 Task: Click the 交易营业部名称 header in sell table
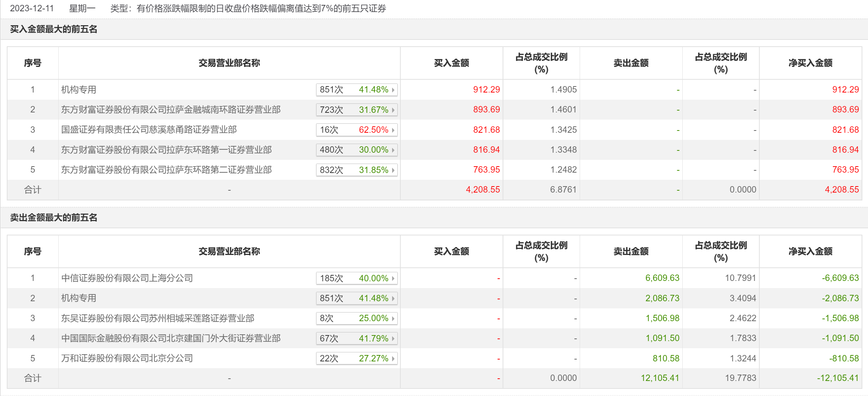pyautogui.click(x=229, y=252)
